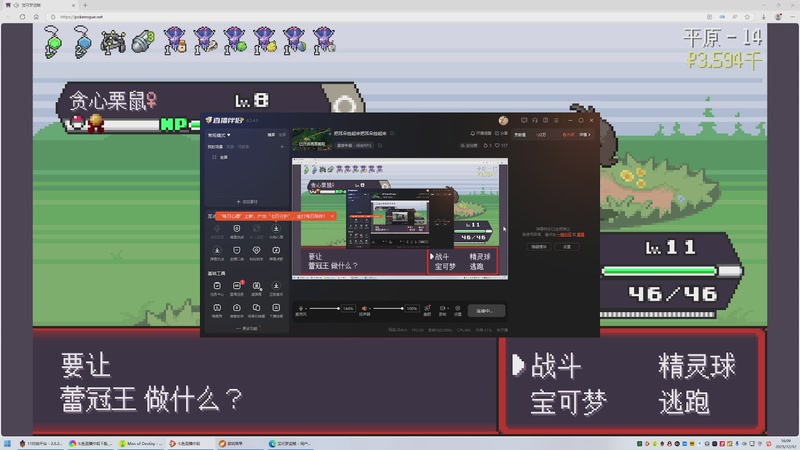Image resolution: width=800 pixels, height=450 pixels.
Task: Click the right settings button in chat panel
Action: [x=567, y=246]
